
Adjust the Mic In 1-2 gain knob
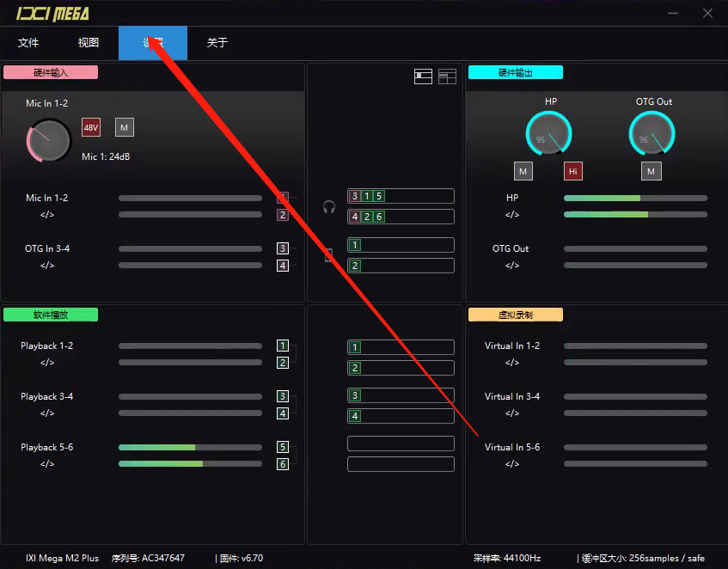coord(49,140)
